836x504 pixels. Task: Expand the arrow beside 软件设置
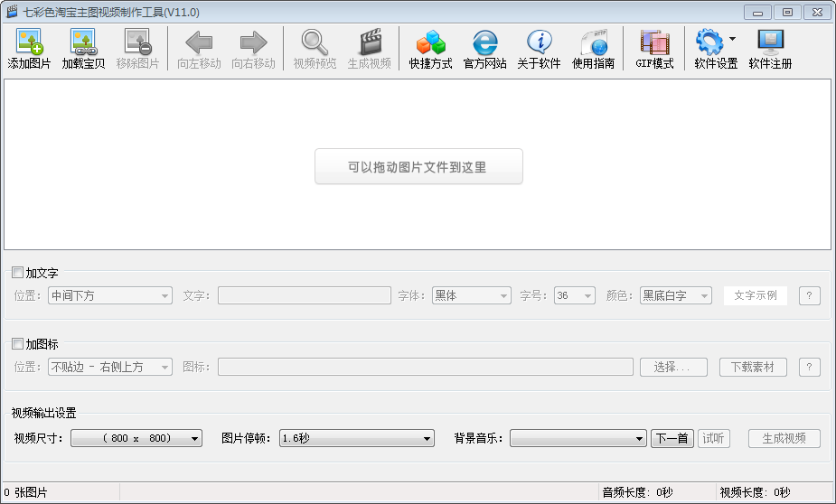pos(732,40)
